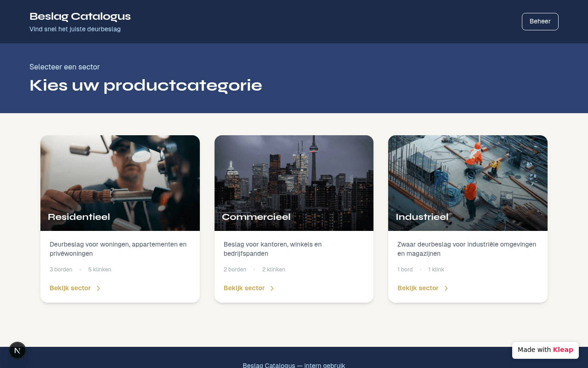588x368 pixels.
Task: Select the Industrieel card title
Action: [x=422, y=217]
